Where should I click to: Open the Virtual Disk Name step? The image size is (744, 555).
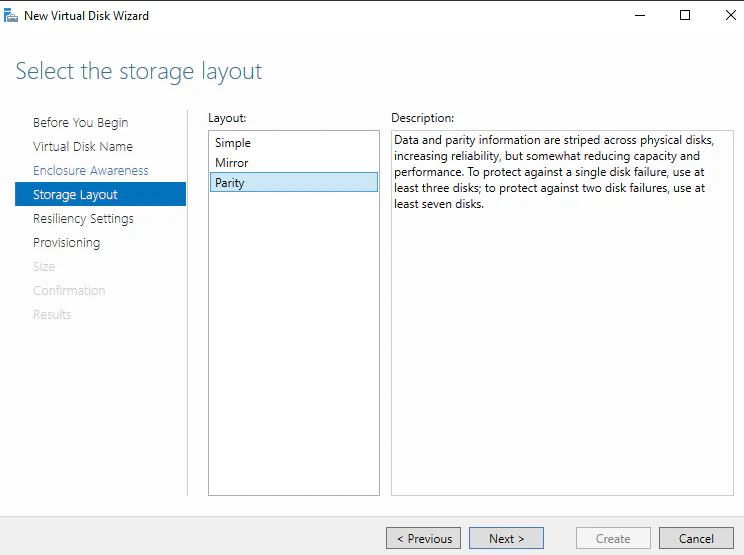[83, 147]
